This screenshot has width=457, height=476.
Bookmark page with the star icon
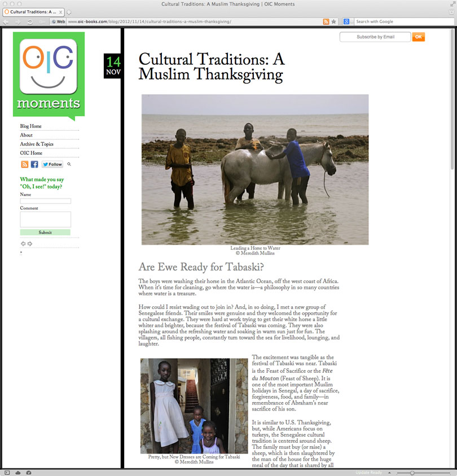click(333, 21)
